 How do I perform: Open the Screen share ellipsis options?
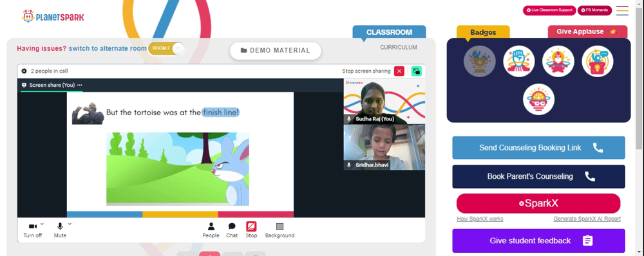coord(80,85)
